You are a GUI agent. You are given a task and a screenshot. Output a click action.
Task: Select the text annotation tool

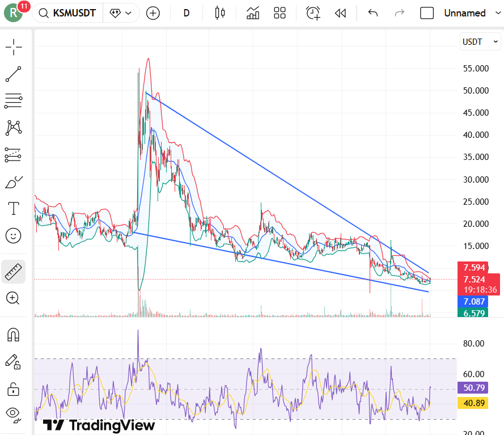[x=14, y=208]
